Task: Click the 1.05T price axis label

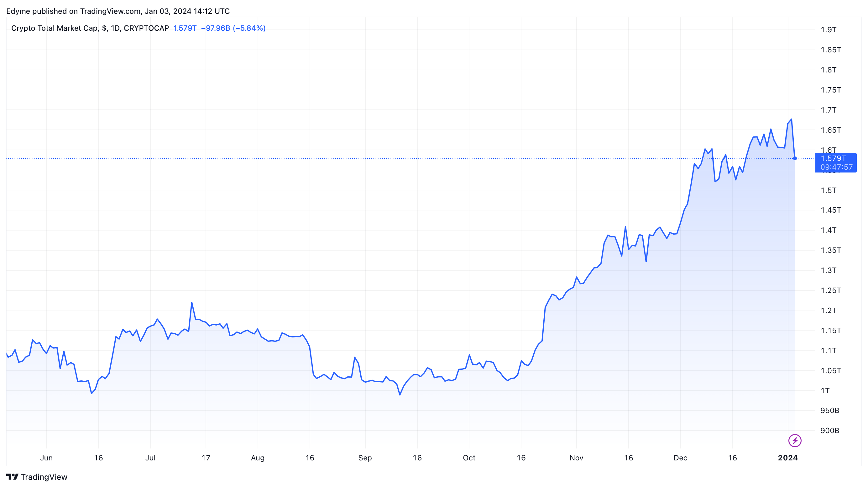Action: [x=831, y=371]
